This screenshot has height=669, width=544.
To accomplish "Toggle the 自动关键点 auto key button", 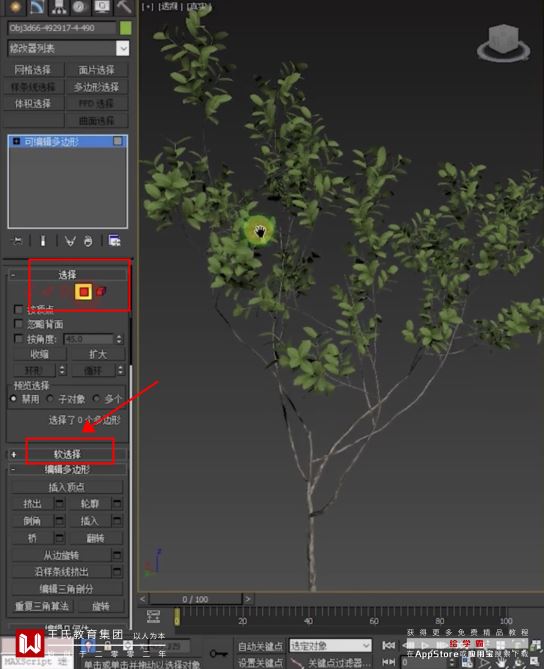I will tap(260, 646).
